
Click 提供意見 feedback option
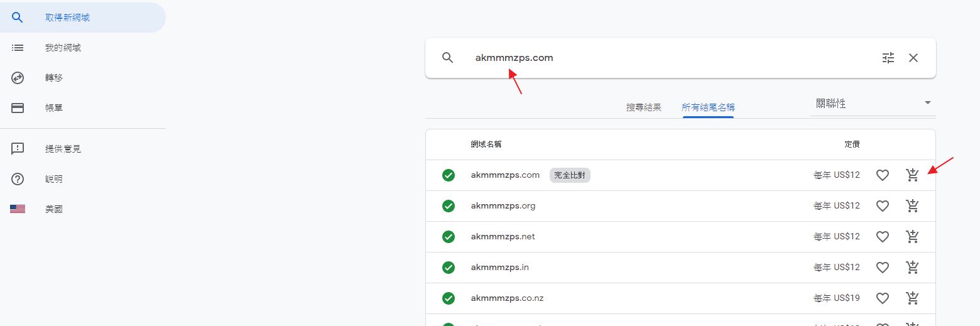[63, 149]
